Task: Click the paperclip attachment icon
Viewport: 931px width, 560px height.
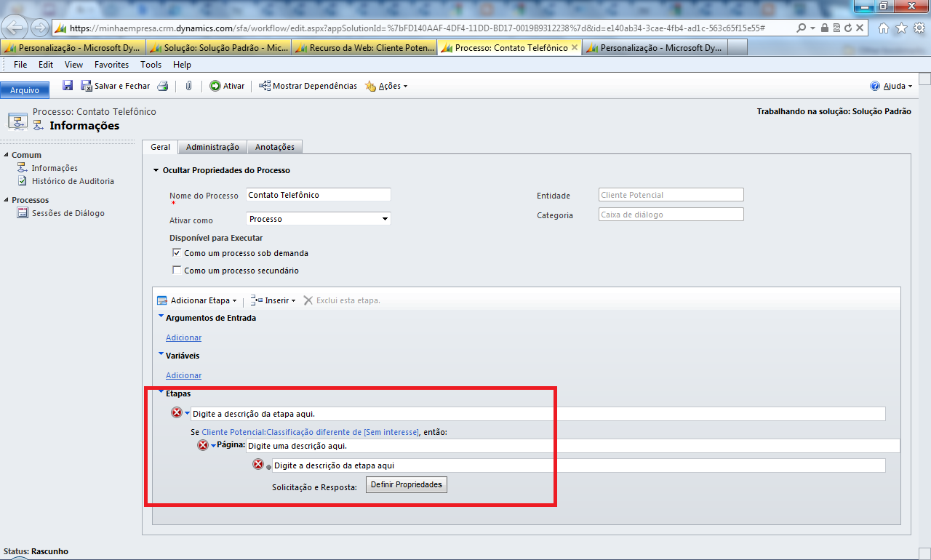Action: [x=188, y=86]
